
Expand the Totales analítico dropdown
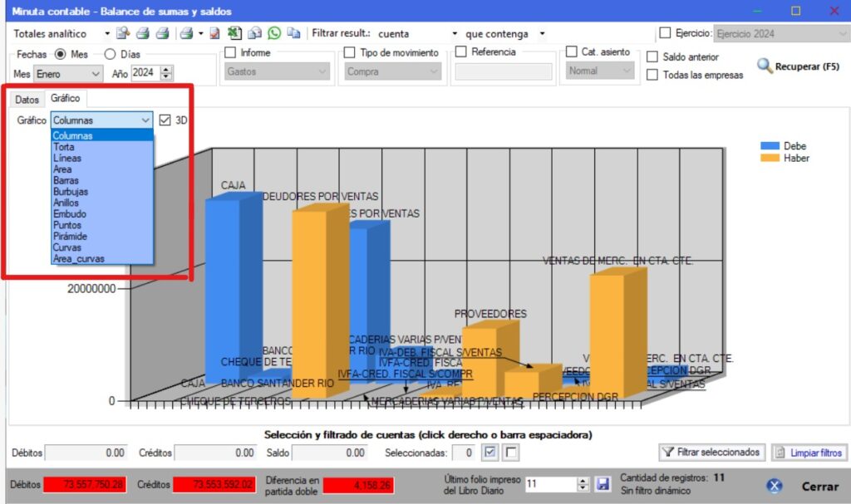click(x=107, y=34)
